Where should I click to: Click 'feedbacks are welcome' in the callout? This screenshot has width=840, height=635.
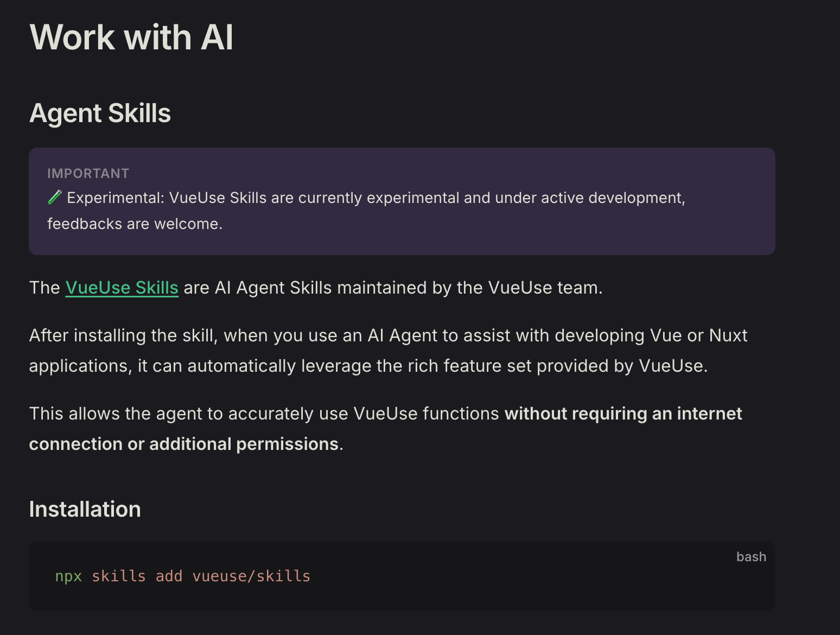click(x=135, y=224)
